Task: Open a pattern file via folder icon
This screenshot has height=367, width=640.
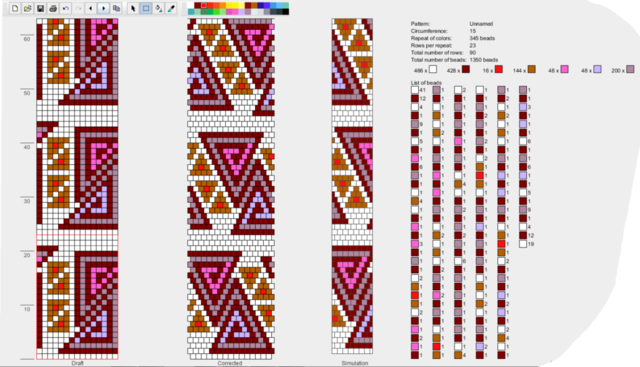Action: (x=28, y=8)
